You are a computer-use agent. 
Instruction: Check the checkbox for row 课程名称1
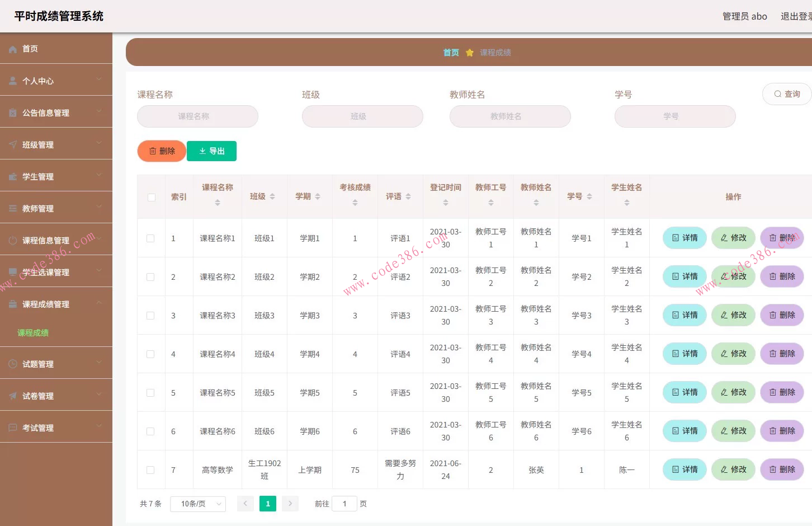click(150, 238)
